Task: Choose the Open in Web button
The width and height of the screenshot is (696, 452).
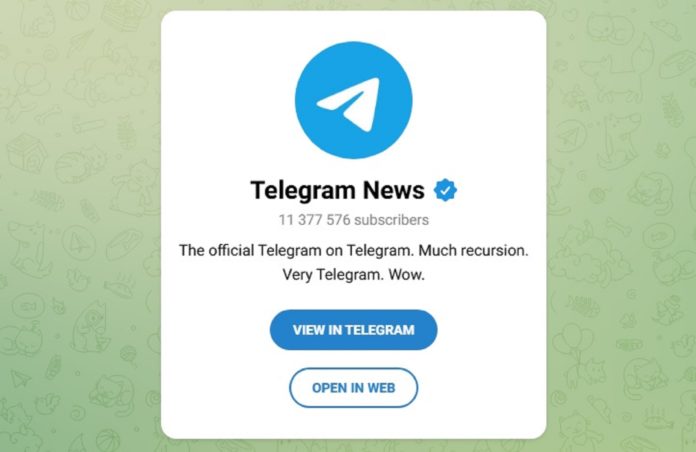Action: click(354, 388)
